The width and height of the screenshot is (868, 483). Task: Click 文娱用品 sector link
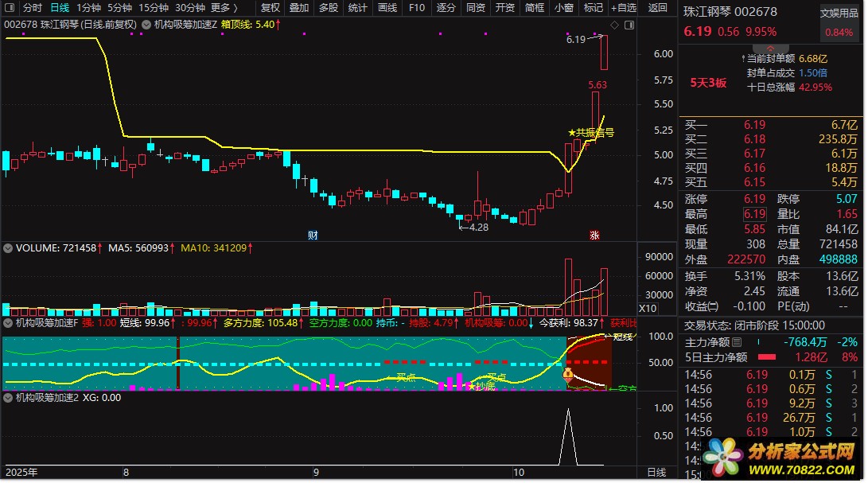[x=839, y=13]
